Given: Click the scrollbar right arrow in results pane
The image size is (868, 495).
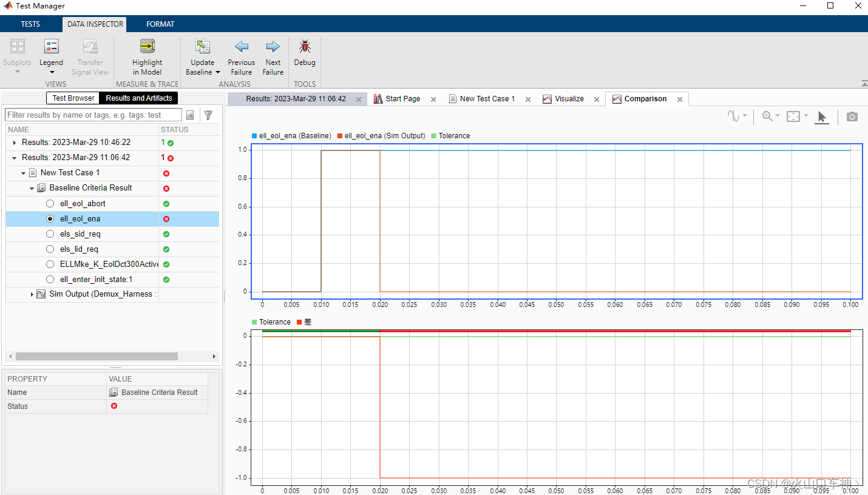Looking at the screenshot, I should point(214,356).
